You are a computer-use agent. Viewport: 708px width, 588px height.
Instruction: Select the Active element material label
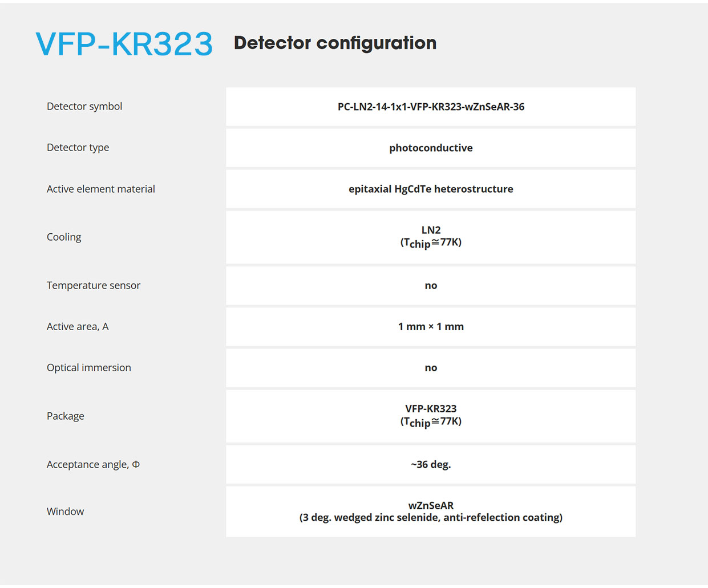click(101, 189)
